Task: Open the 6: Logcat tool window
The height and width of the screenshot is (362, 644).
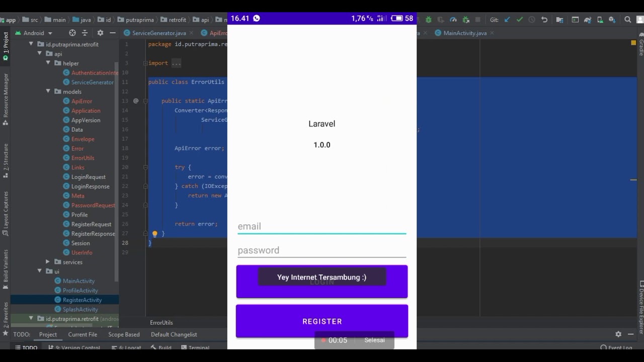Action: coord(126,347)
